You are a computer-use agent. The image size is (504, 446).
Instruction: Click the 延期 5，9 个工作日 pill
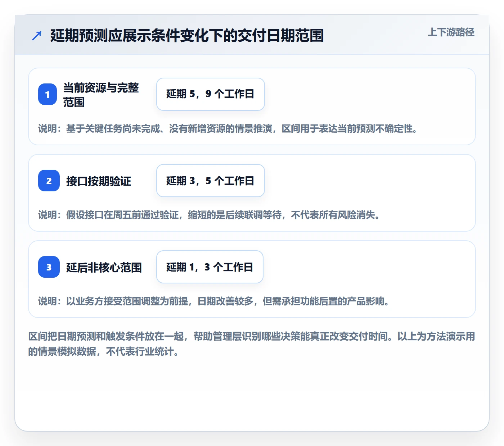tap(211, 94)
